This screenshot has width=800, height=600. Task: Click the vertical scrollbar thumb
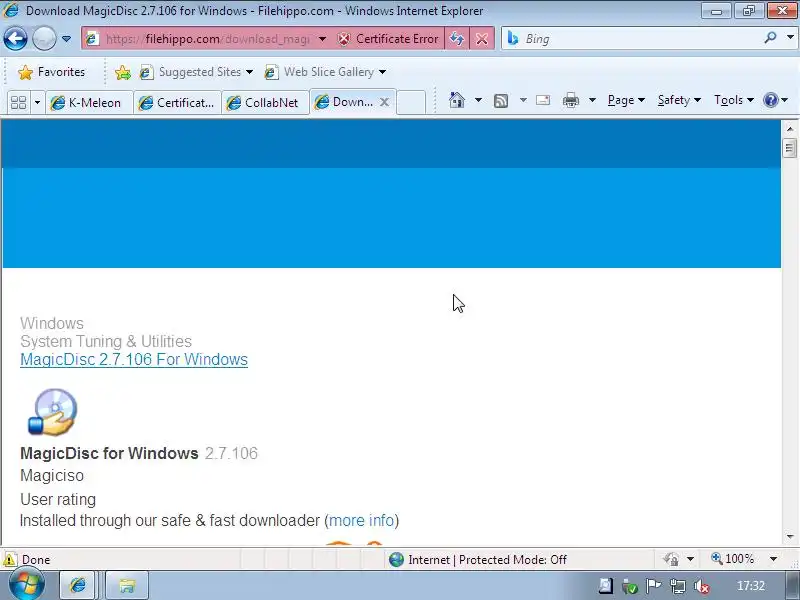pos(789,148)
